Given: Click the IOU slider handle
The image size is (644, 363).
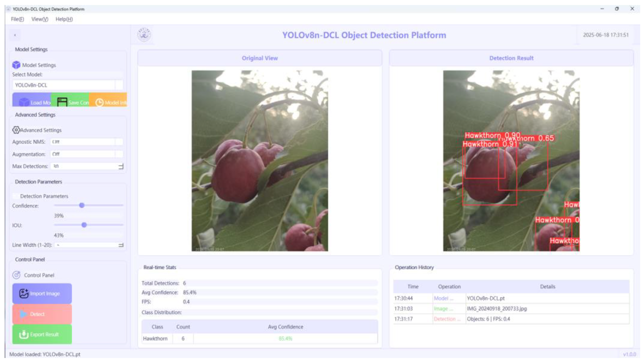Looking at the screenshot, I should point(84,225).
